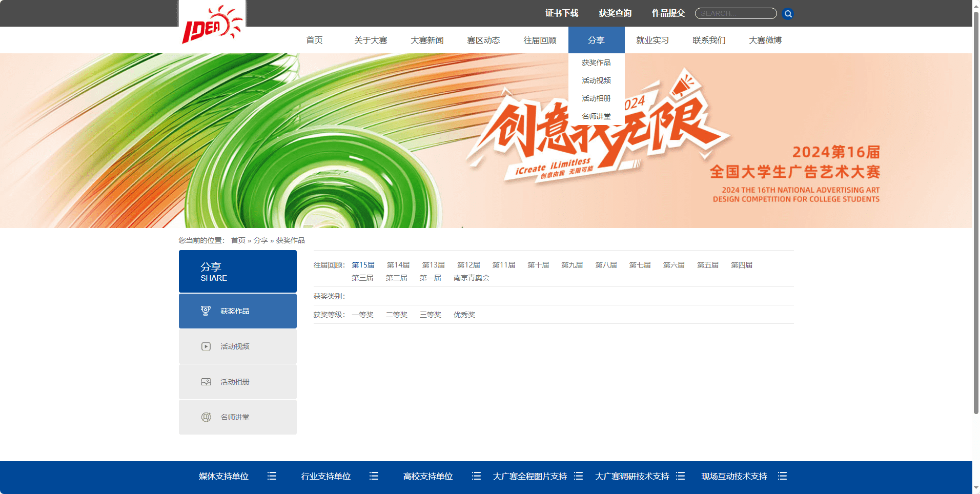Open 联系我们 navigation item
The height and width of the screenshot is (494, 980).
[709, 40]
